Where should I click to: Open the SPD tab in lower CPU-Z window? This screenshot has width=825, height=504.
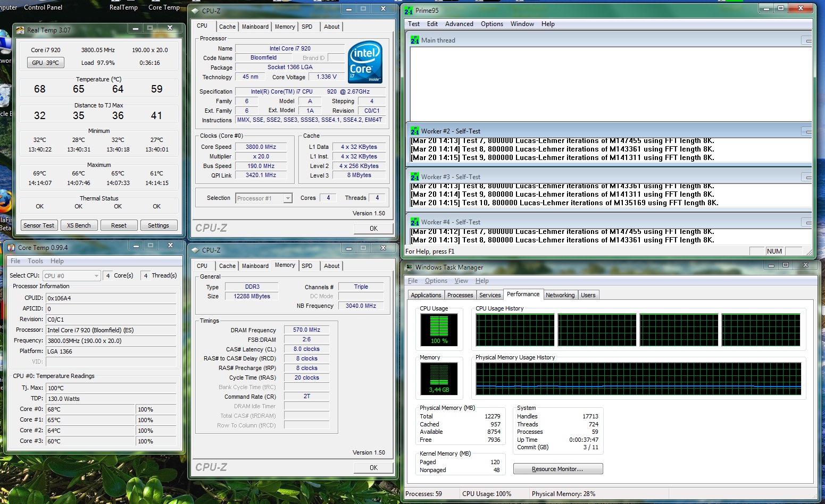pyautogui.click(x=307, y=266)
